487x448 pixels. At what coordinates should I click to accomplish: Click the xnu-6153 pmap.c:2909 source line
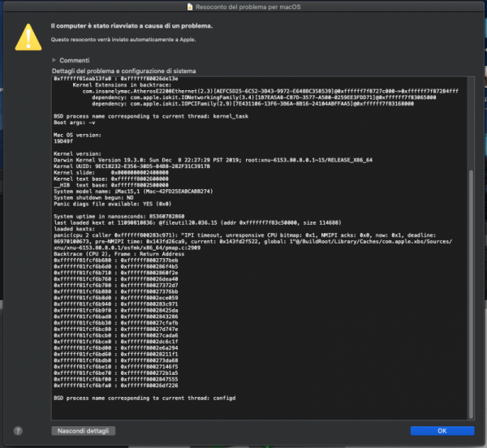coord(127,248)
